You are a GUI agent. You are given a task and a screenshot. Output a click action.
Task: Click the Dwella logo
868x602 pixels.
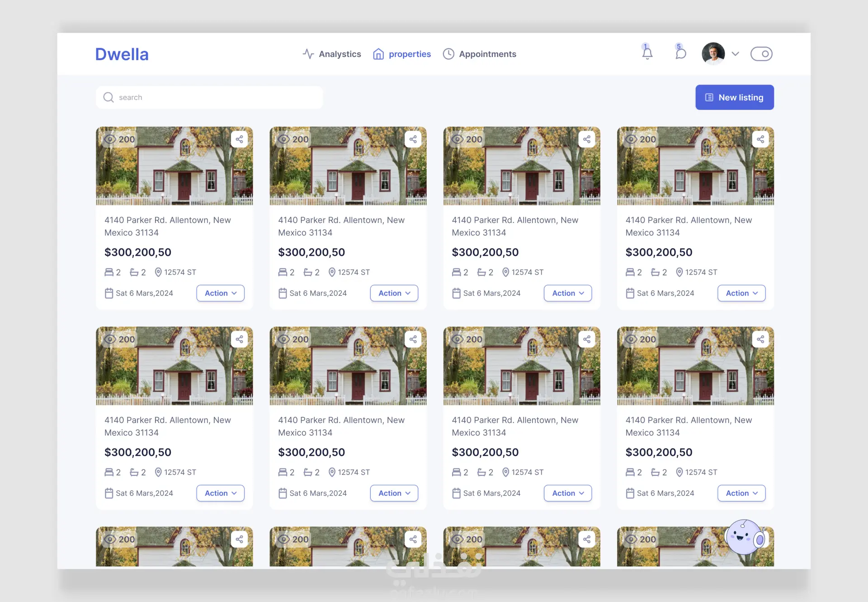click(x=122, y=54)
